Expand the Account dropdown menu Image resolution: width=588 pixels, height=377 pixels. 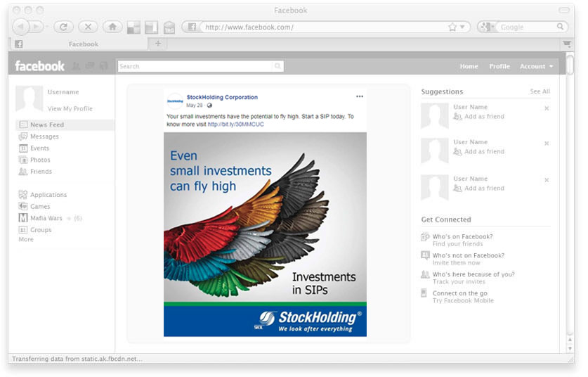coord(536,66)
